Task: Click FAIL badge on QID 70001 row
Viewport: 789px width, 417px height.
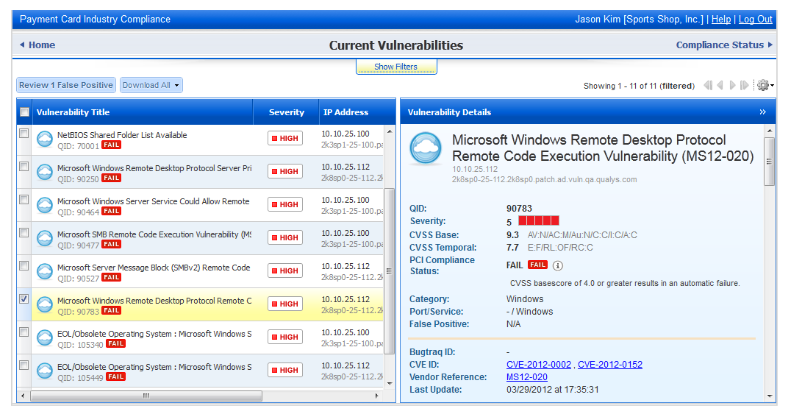Action: pos(111,145)
